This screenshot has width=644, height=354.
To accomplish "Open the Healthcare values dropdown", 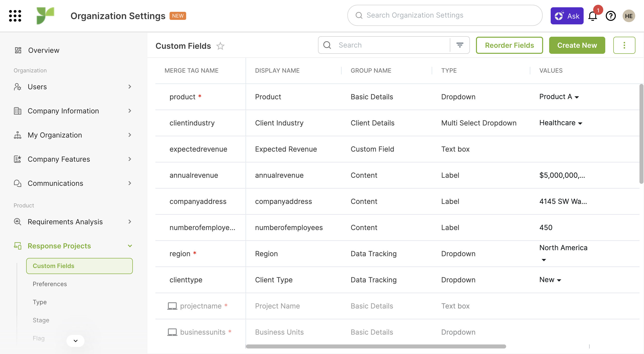I will tap(561, 123).
